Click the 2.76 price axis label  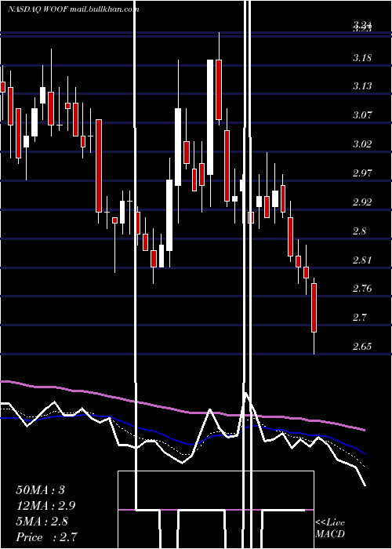(362, 289)
